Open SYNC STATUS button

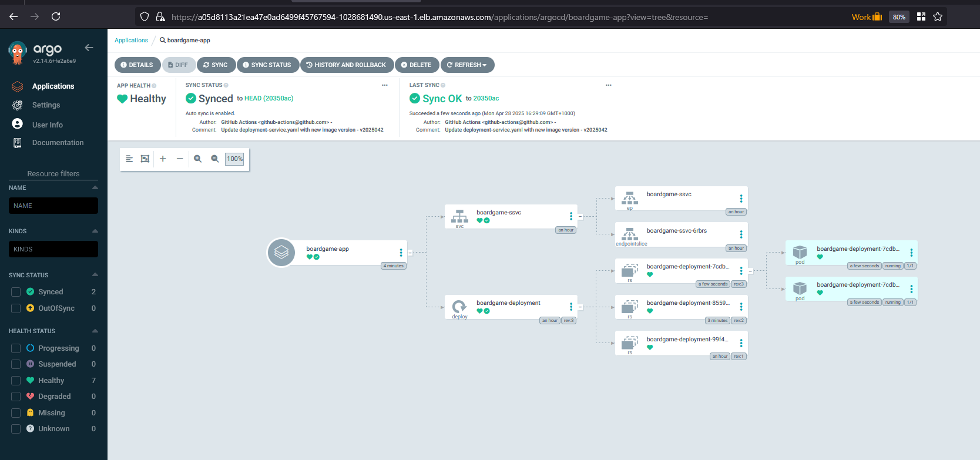pos(267,65)
